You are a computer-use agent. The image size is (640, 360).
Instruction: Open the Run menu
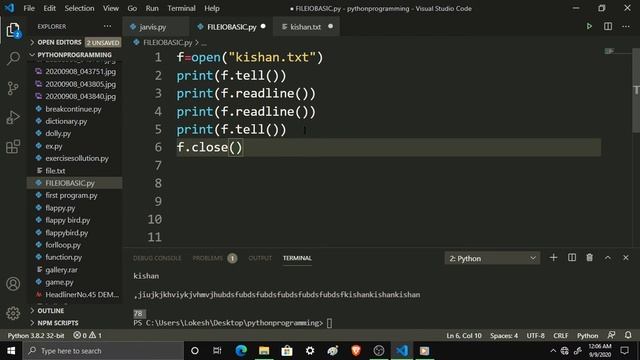pyautogui.click(x=152, y=8)
